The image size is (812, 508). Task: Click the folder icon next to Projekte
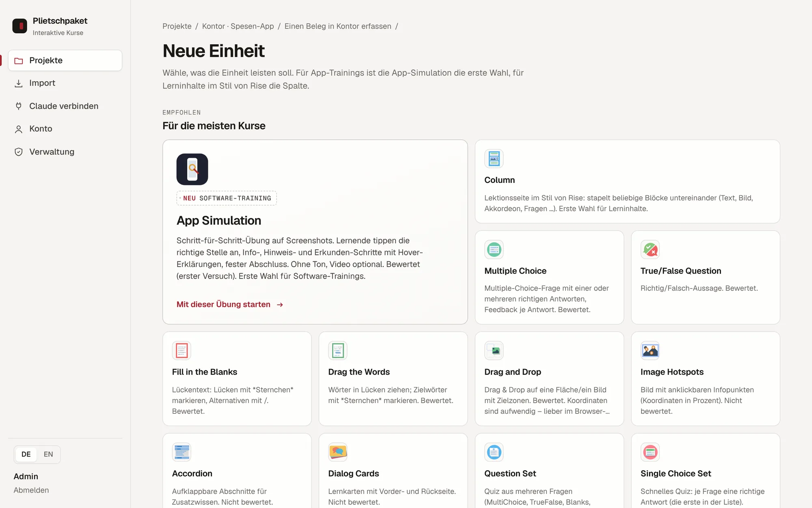click(x=19, y=61)
